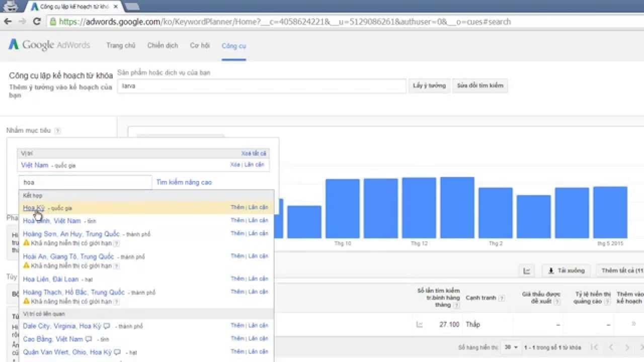Image resolution: width=644 pixels, height=362 pixels.
Task: Go to next results page arrow
Action: point(627,347)
